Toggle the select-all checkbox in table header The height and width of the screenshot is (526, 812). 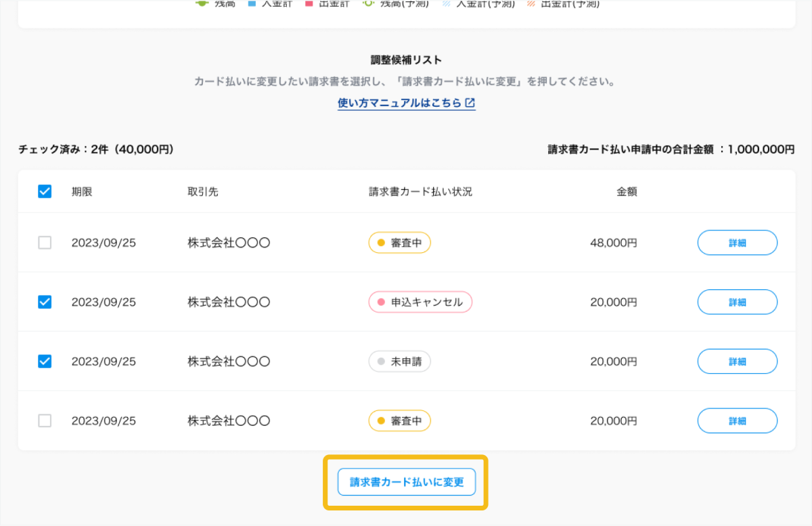tap(45, 191)
